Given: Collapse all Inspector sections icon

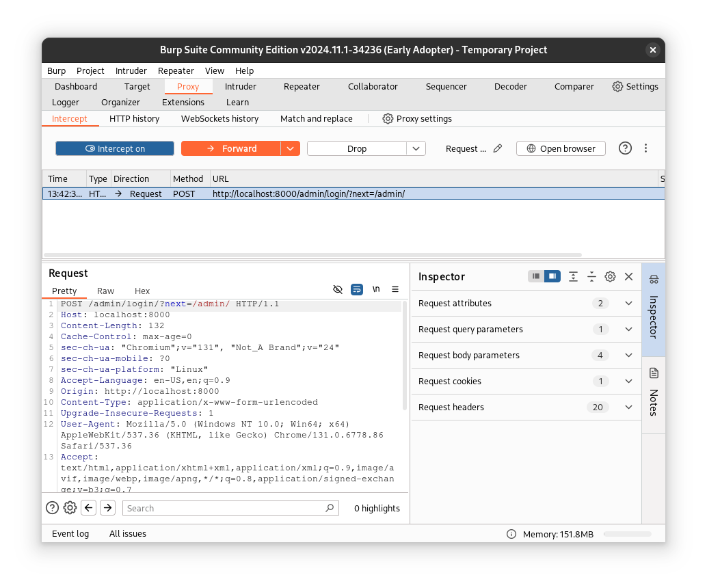Looking at the screenshot, I should tap(591, 277).
